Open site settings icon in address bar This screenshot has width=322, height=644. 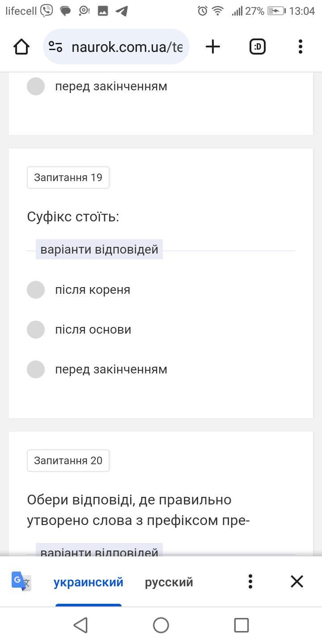click(x=55, y=47)
